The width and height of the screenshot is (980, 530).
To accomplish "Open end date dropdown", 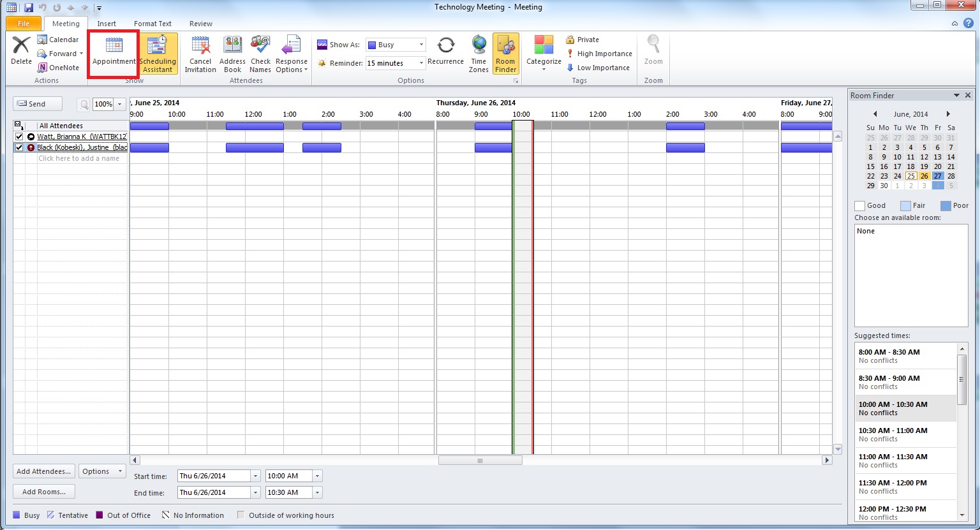I will coord(255,492).
